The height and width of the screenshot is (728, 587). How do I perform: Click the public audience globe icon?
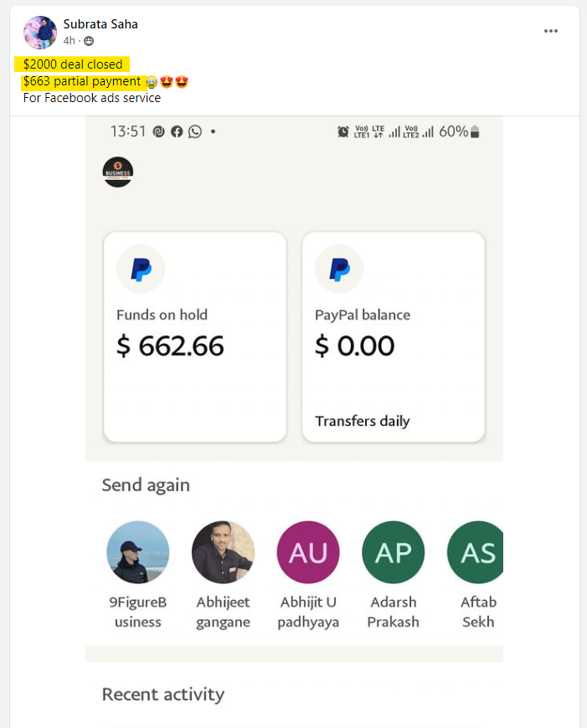89,41
